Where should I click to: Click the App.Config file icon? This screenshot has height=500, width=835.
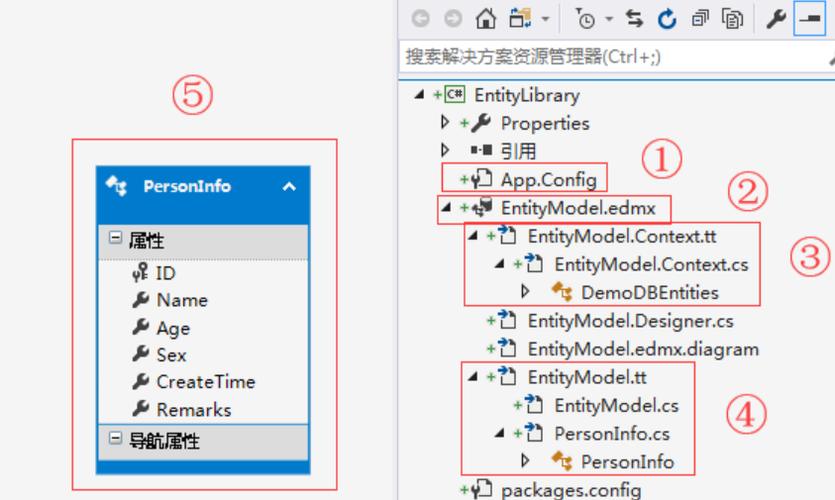coord(482,178)
